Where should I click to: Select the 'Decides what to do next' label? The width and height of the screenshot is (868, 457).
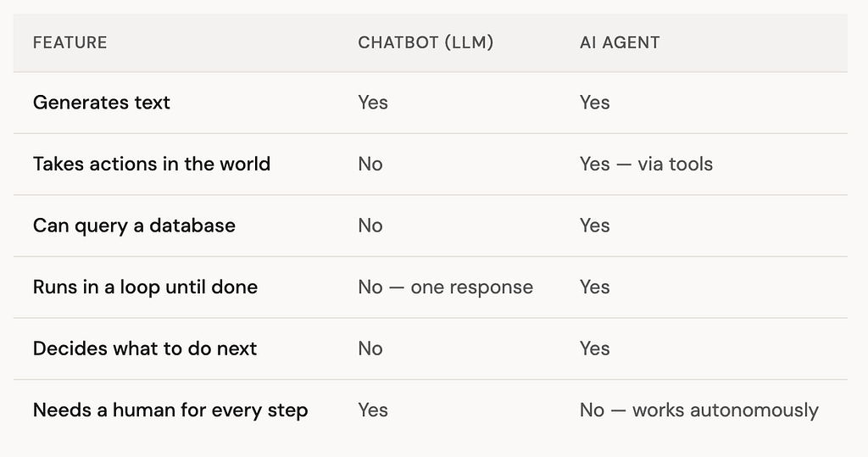pos(145,348)
